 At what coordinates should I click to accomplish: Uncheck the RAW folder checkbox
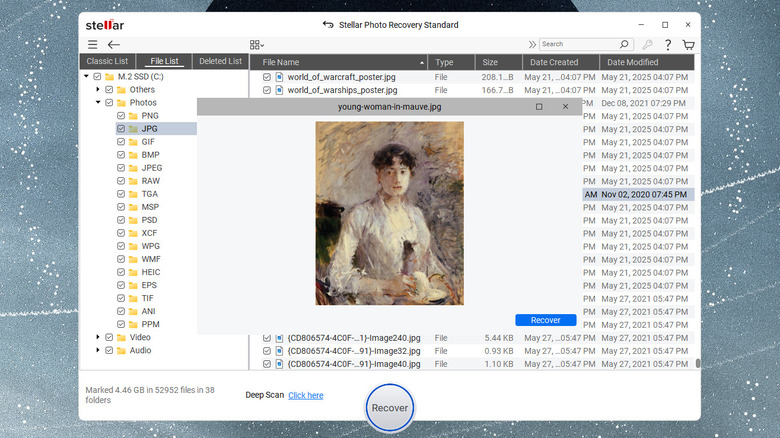coord(121,181)
